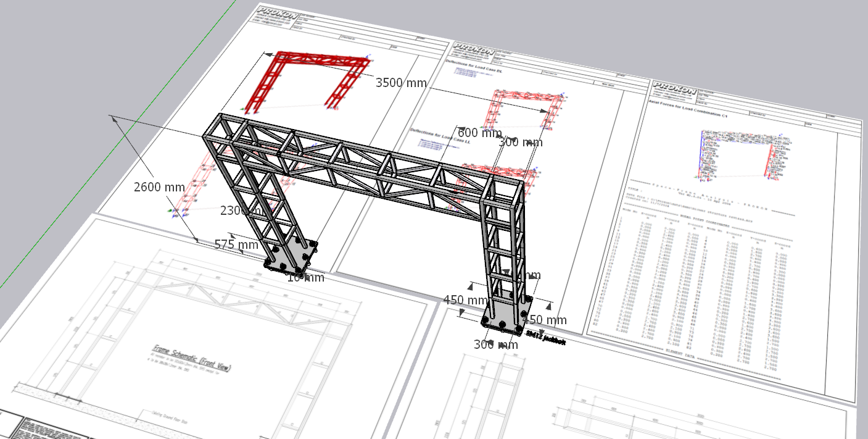Click the PROKON logo on the right sheet
The width and height of the screenshot is (868, 439).
(x=672, y=88)
